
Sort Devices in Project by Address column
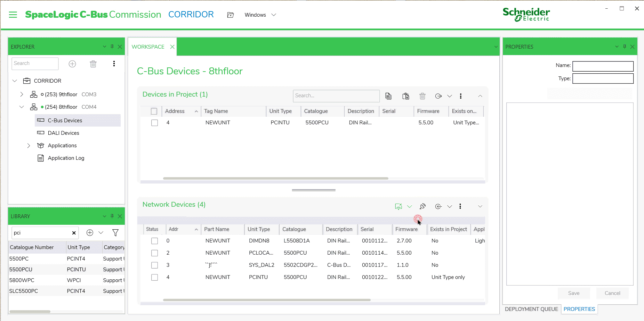(x=181, y=111)
